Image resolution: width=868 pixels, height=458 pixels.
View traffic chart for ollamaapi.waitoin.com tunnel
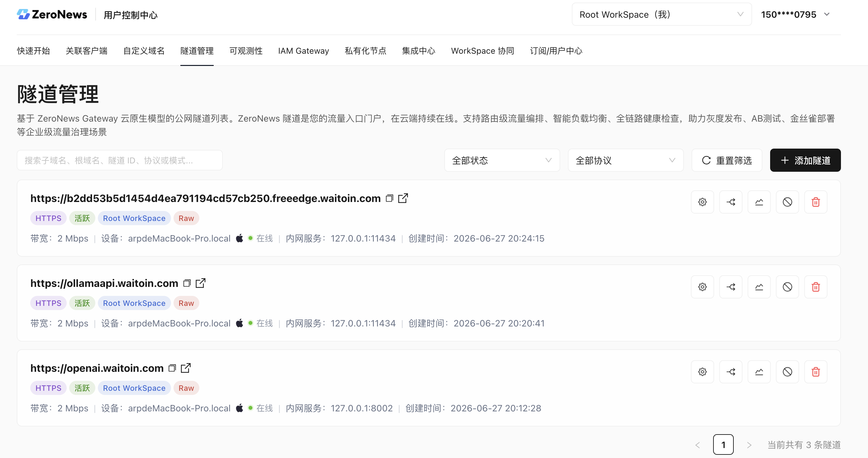pos(759,287)
